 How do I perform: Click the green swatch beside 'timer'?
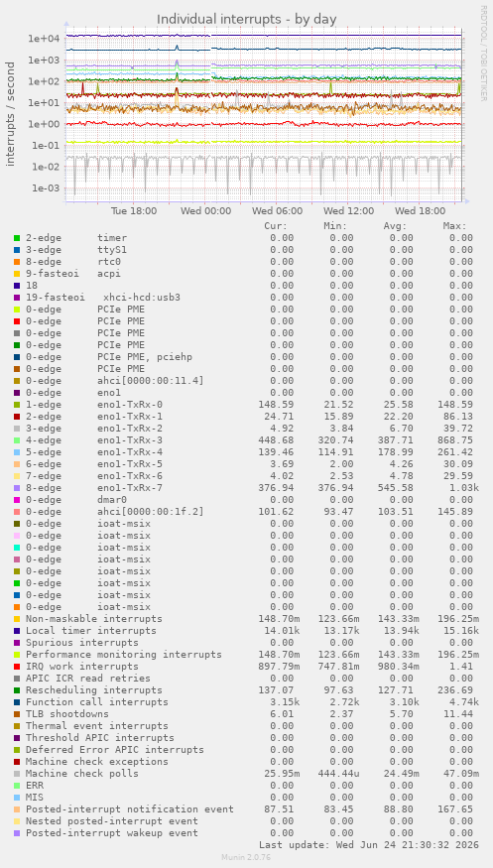(x=17, y=238)
